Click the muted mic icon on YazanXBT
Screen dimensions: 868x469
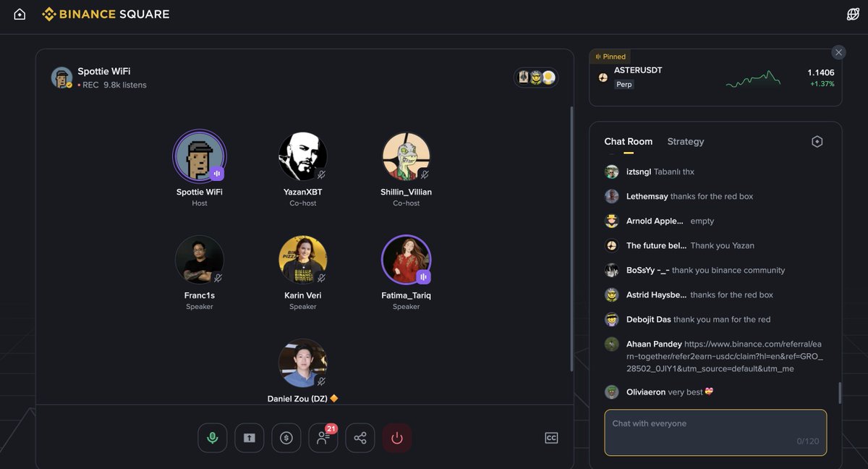[x=321, y=174]
